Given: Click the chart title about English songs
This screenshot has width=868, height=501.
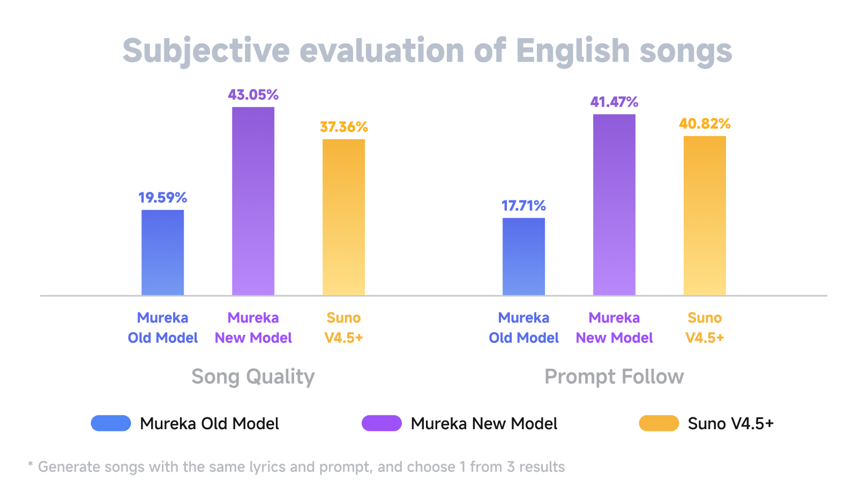Looking at the screenshot, I should (x=427, y=51).
